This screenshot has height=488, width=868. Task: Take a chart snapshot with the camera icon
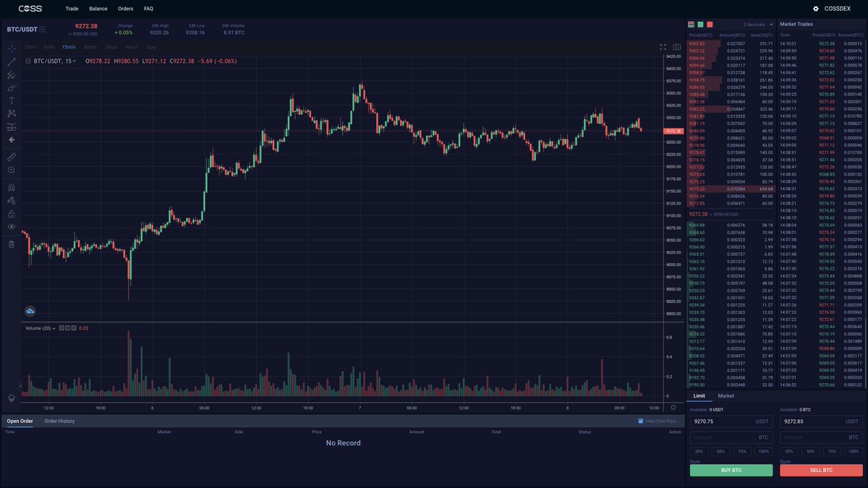click(x=676, y=46)
